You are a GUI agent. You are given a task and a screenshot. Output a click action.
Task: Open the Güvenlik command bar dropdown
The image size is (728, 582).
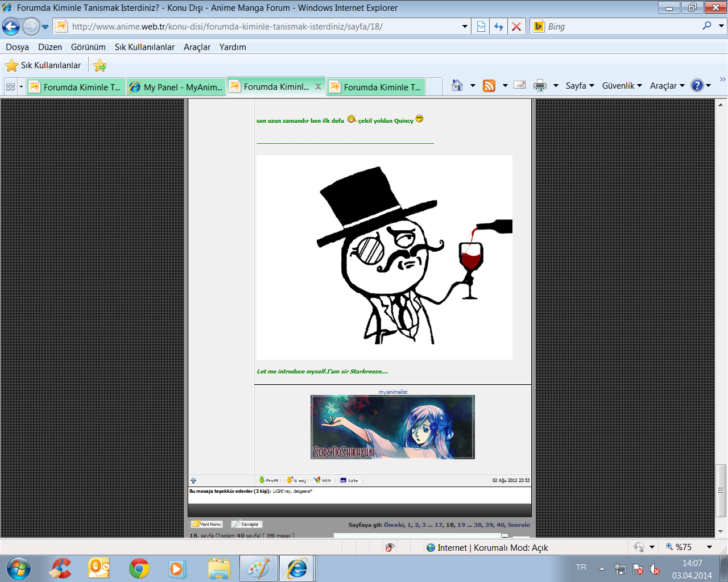pyautogui.click(x=622, y=86)
